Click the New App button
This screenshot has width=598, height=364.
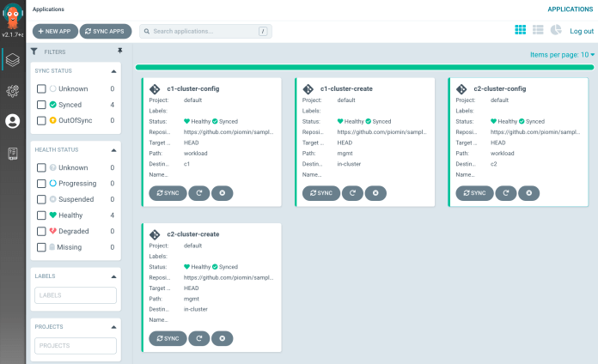tap(55, 31)
